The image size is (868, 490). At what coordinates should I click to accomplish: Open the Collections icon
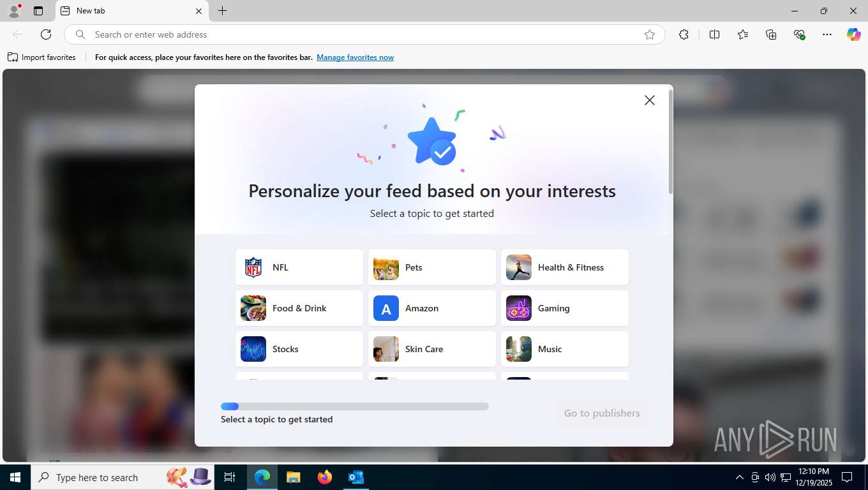pyautogui.click(x=771, y=34)
